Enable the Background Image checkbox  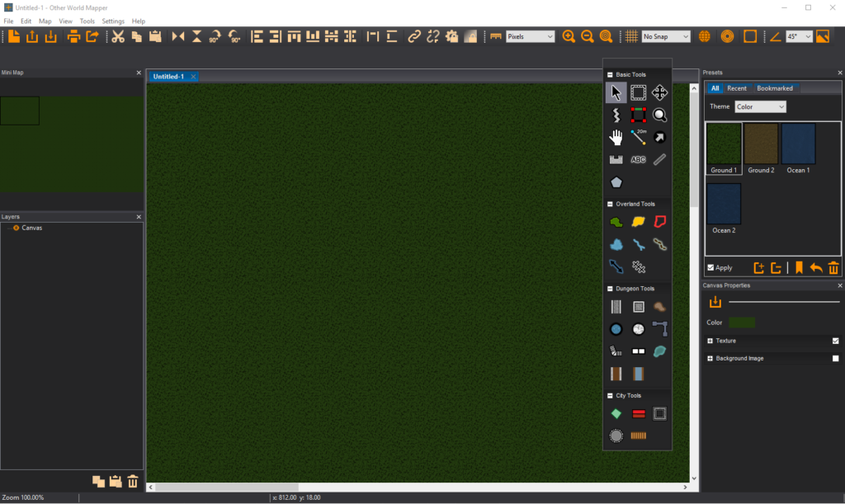[835, 359]
